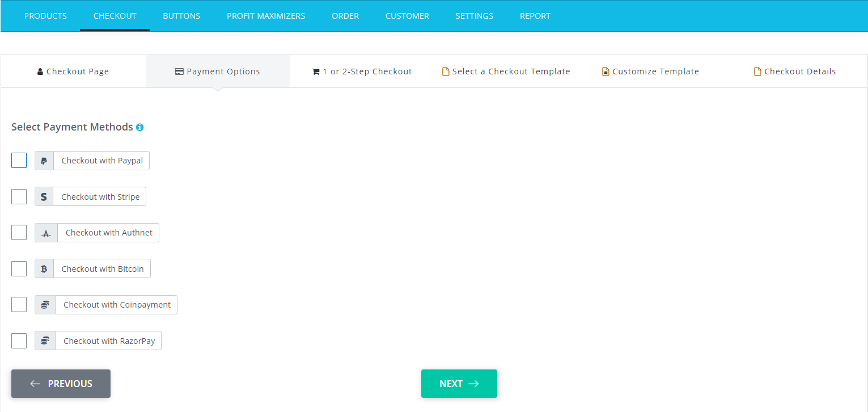Select the Checkout with RazorPay checkbox
This screenshot has height=412, width=868.
pyautogui.click(x=19, y=341)
